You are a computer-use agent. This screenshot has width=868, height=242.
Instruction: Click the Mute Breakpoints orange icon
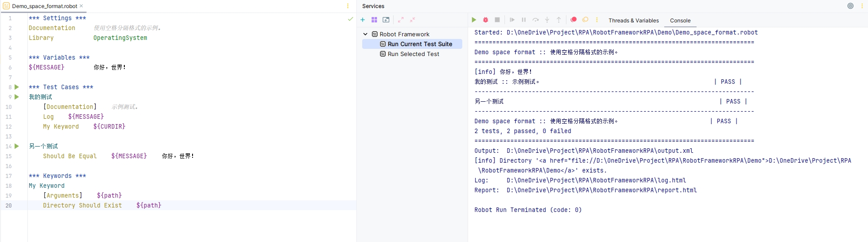585,20
